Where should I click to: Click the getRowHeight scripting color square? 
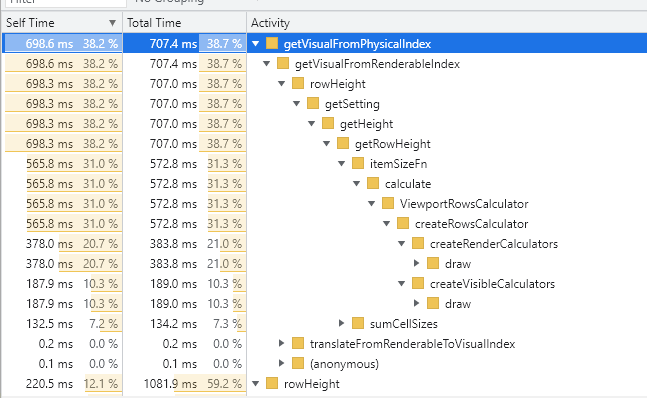343,143
